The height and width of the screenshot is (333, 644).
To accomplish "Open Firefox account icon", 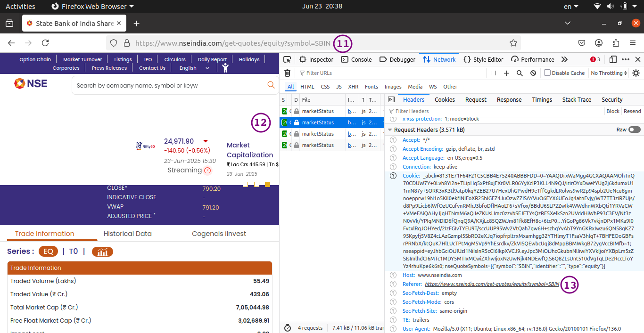I will tap(599, 43).
